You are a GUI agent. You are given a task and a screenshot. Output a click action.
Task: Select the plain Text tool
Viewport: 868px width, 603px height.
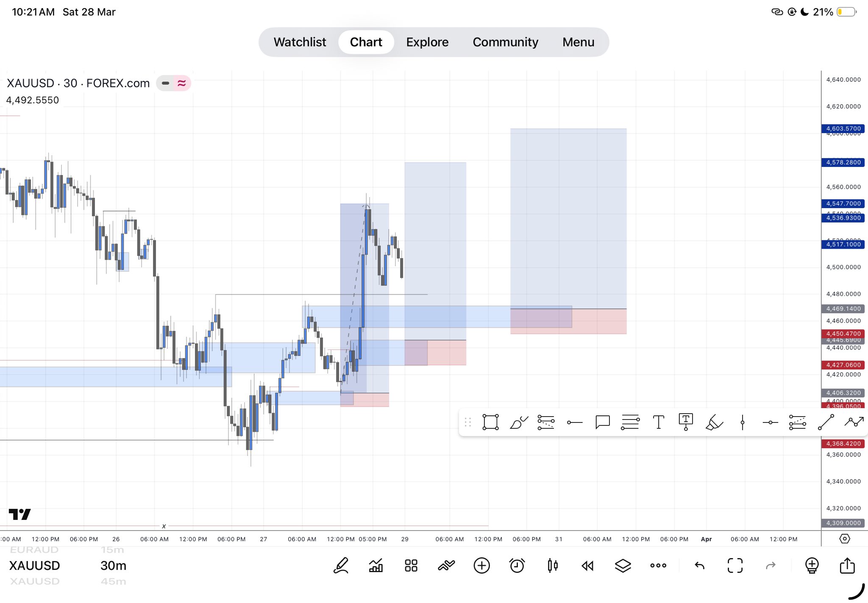point(658,422)
